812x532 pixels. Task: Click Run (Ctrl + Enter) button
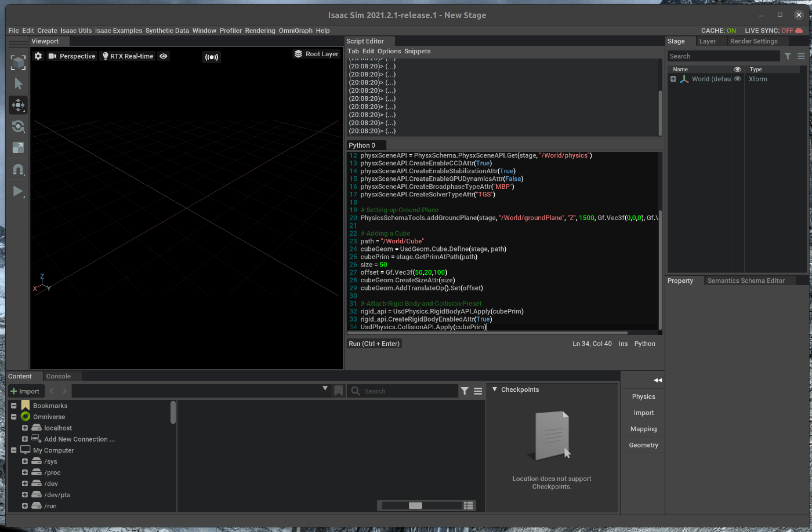[374, 344]
